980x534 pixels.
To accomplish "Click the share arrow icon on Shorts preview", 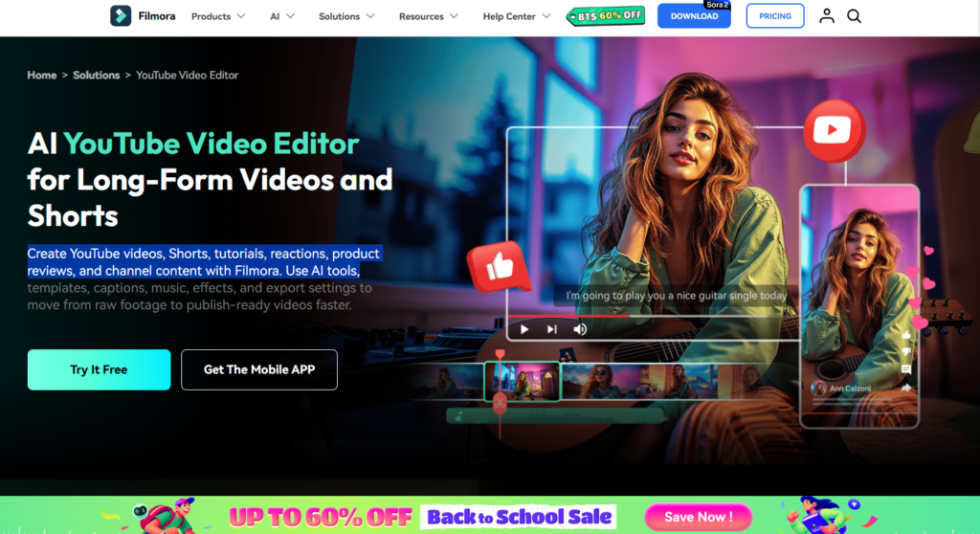I will tap(905, 389).
